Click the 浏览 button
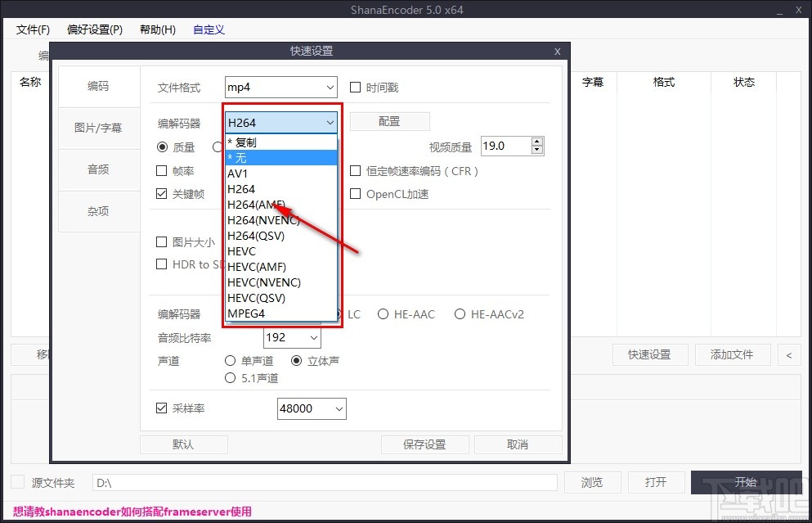Viewport: 812px width, 523px height. [592, 482]
